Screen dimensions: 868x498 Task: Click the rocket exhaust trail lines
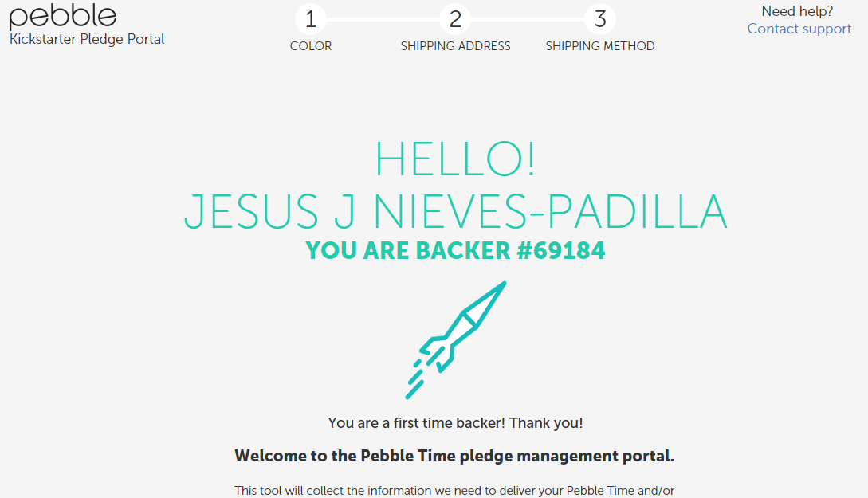pos(422,376)
